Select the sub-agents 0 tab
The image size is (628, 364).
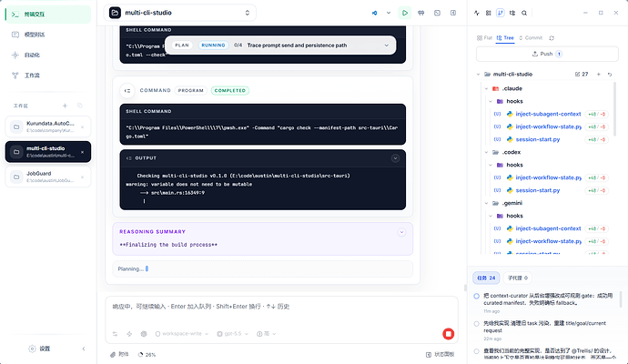click(x=518, y=278)
